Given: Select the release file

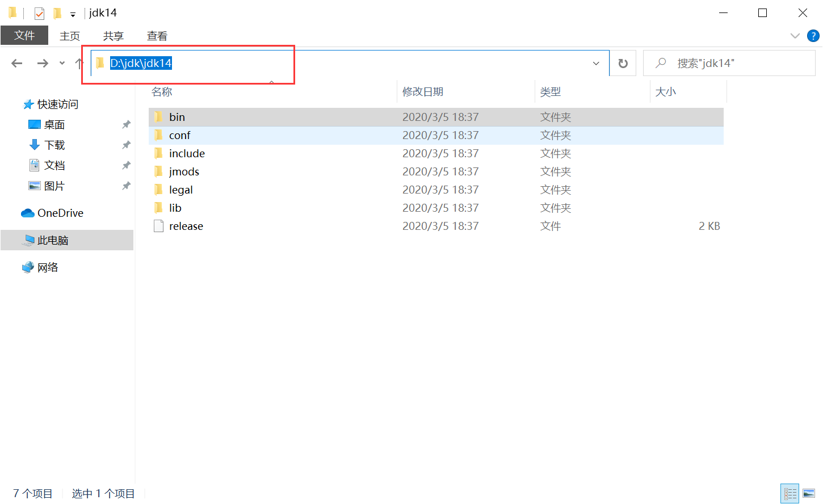Looking at the screenshot, I should pyautogui.click(x=186, y=225).
